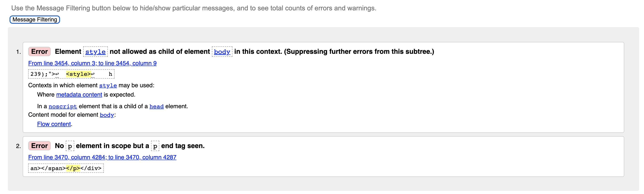Follow the style element link in error 1
The image size is (644, 194).
(95, 52)
